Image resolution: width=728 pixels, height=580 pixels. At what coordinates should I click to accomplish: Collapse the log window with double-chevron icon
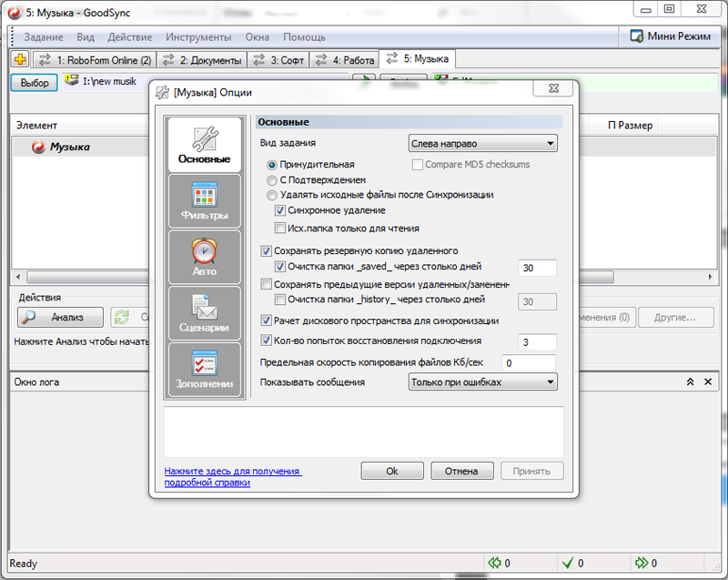691,382
